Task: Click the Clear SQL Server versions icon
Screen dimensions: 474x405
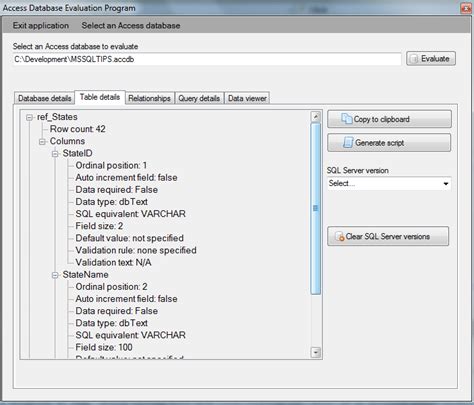Action: 340,237
